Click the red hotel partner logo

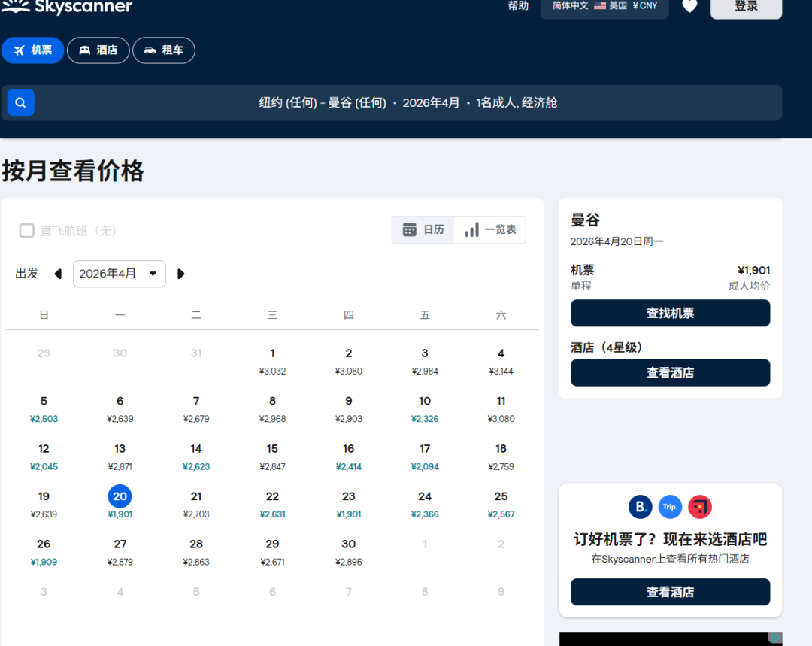coord(700,507)
